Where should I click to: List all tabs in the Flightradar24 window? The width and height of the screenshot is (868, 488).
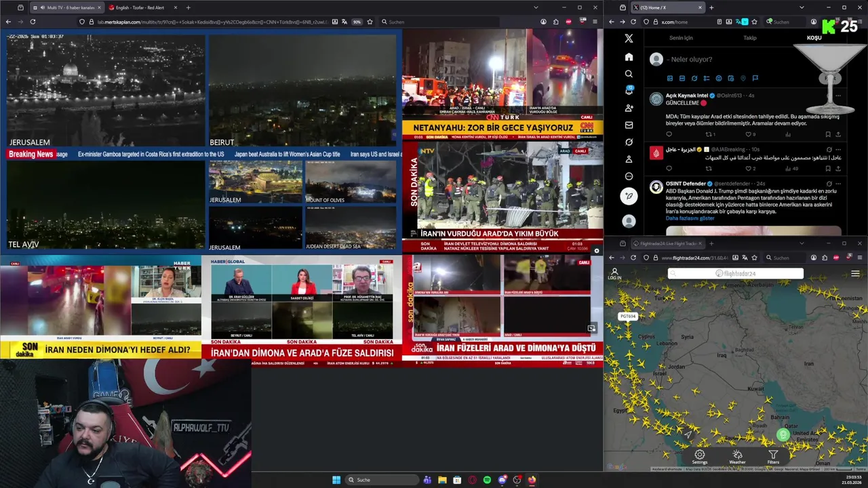802,243
